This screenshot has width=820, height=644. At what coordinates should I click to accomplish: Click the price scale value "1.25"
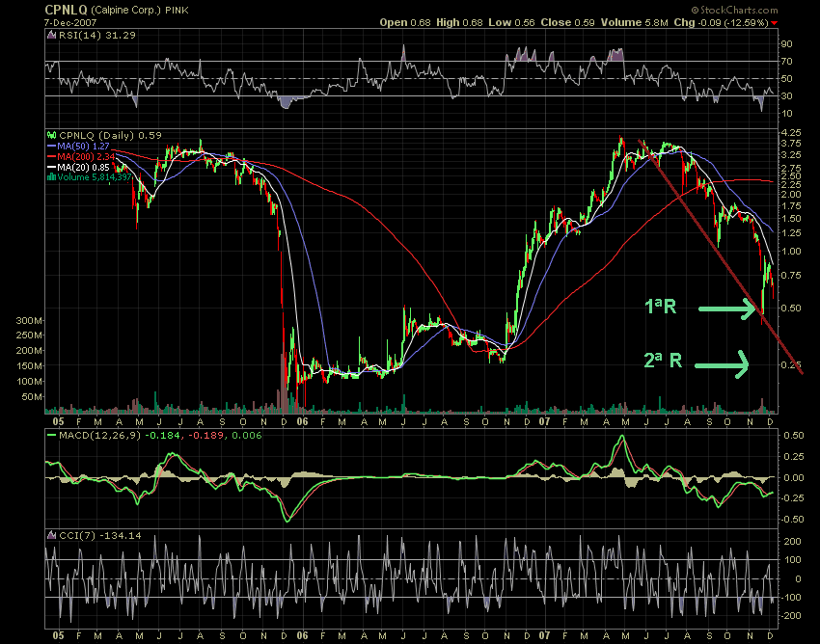tap(790, 232)
